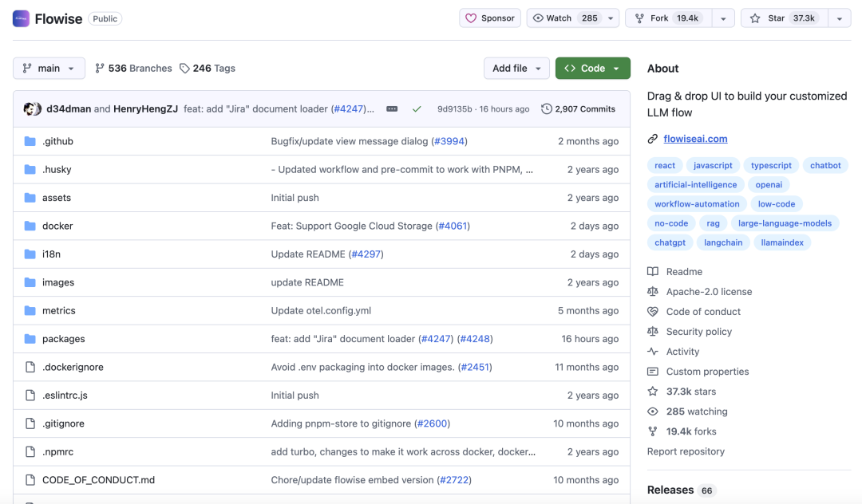Open the Apache-2.0 license link
Image resolution: width=862 pixels, height=504 pixels.
709,292
